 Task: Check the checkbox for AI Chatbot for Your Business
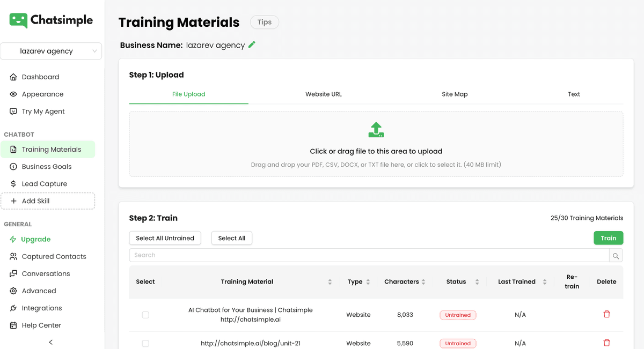145,315
